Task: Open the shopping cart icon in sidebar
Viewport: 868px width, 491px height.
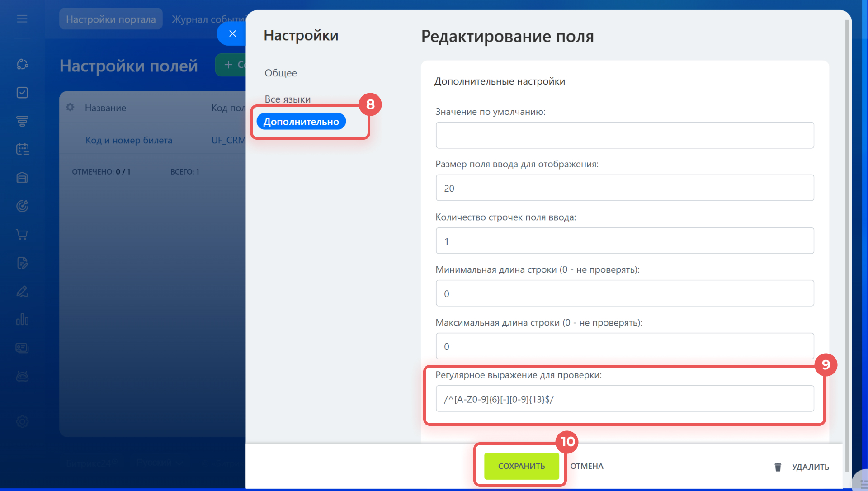Action: (x=22, y=234)
